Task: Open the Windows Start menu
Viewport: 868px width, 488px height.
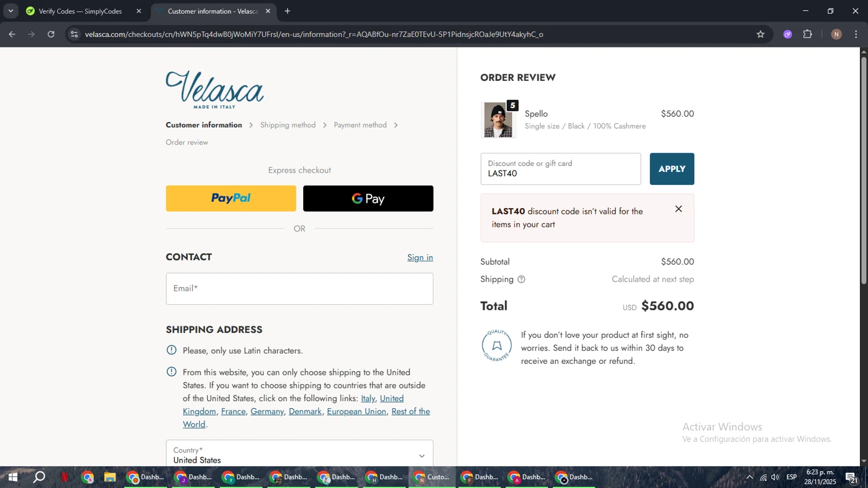Action: (x=13, y=477)
